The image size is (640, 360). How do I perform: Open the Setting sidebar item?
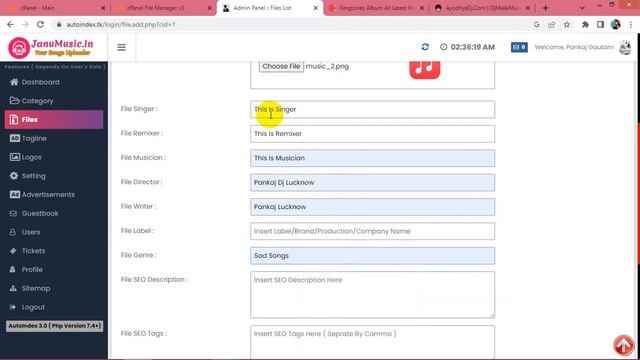(x=54, y=176)
